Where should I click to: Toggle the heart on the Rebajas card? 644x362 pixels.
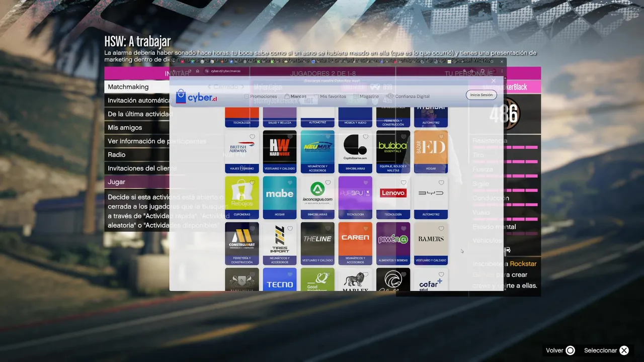tap(253, 183)
